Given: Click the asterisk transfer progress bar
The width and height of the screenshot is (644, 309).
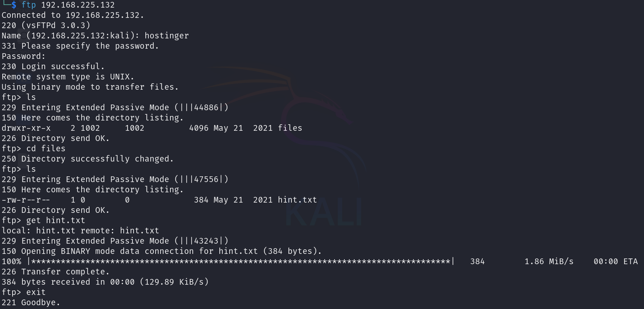Looking at the screenshot, I should [241, 261].
